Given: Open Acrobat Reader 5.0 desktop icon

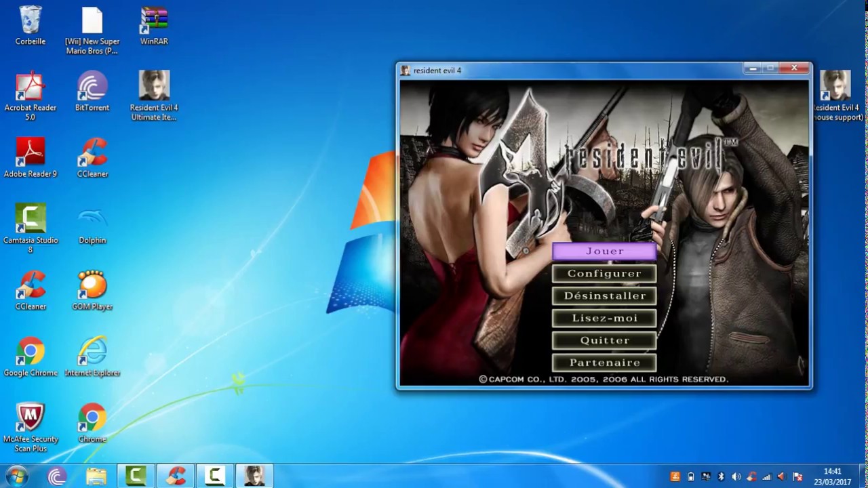Looking at the screenshot, I should pos(31,96).
